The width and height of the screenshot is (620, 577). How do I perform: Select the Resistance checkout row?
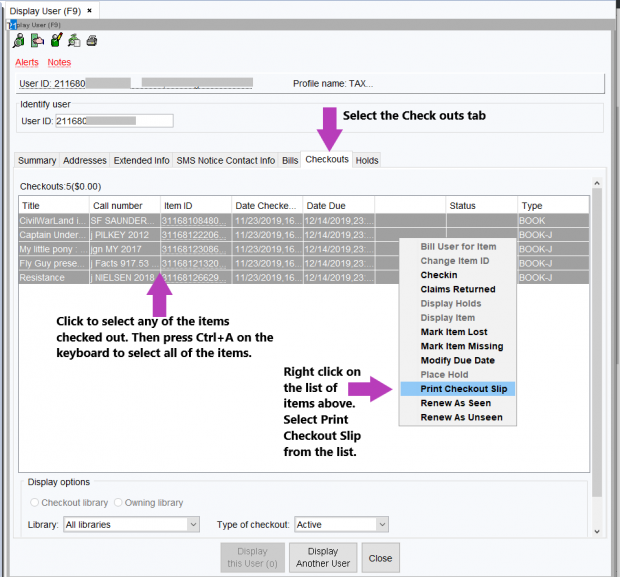(x=304, y=278)
